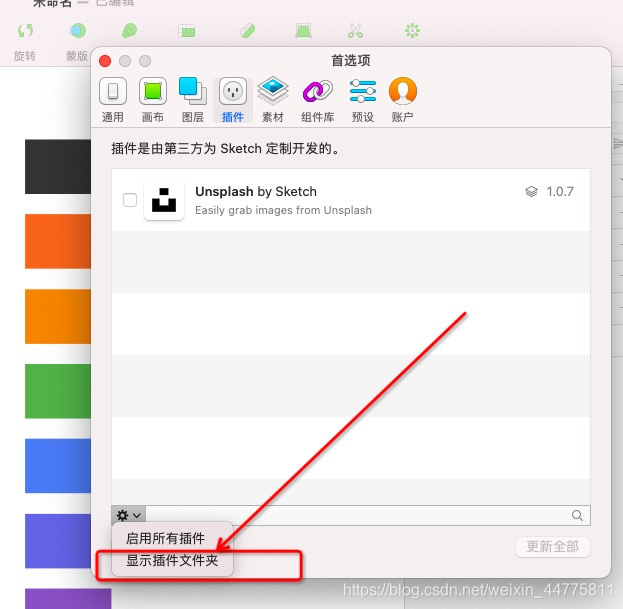Click the plugin description 'Easily grab images from Unsplash'
This screenshot has height=609, width=623.
coord(283,210)
